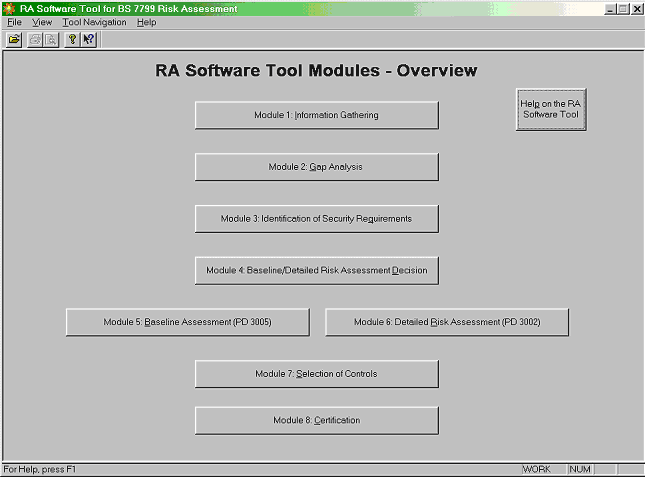Click the WORK status bar indicator

pos(543,469)
